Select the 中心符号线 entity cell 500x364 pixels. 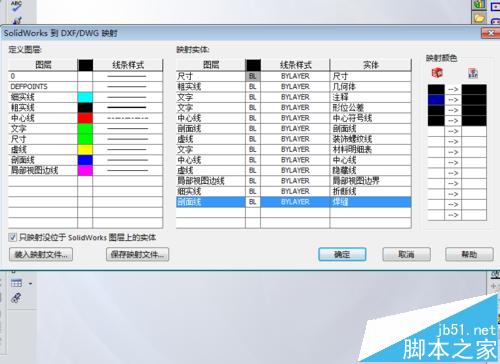(x=371, y=118)
